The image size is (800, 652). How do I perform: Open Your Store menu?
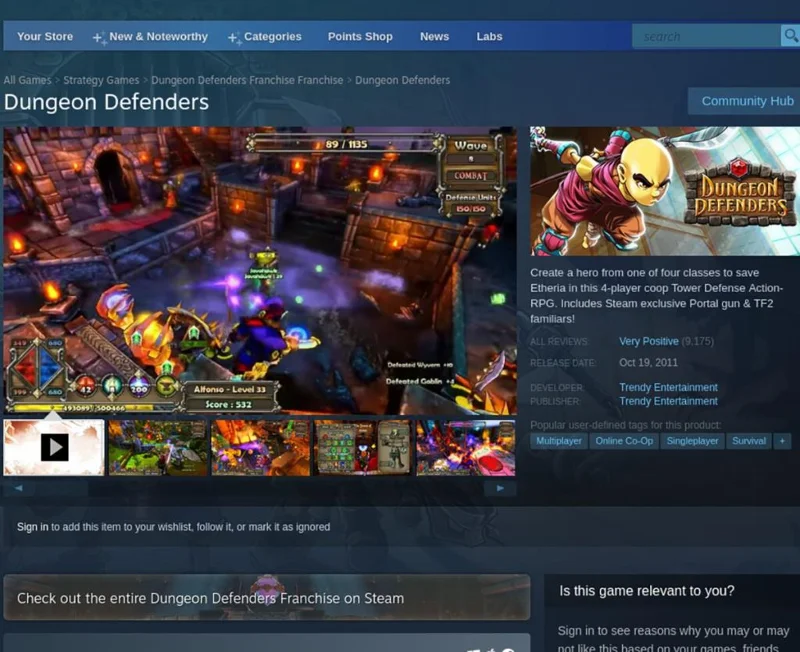(x=45, y=37)
